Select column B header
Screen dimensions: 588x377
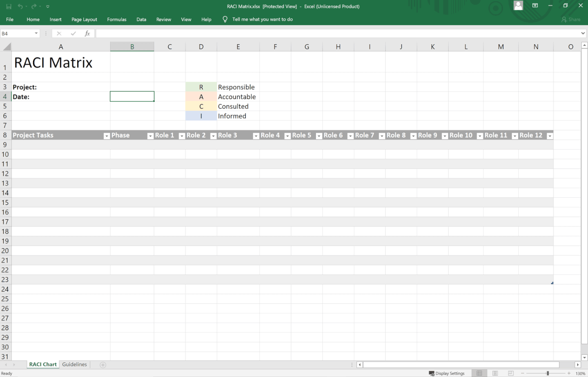[132, 47]
